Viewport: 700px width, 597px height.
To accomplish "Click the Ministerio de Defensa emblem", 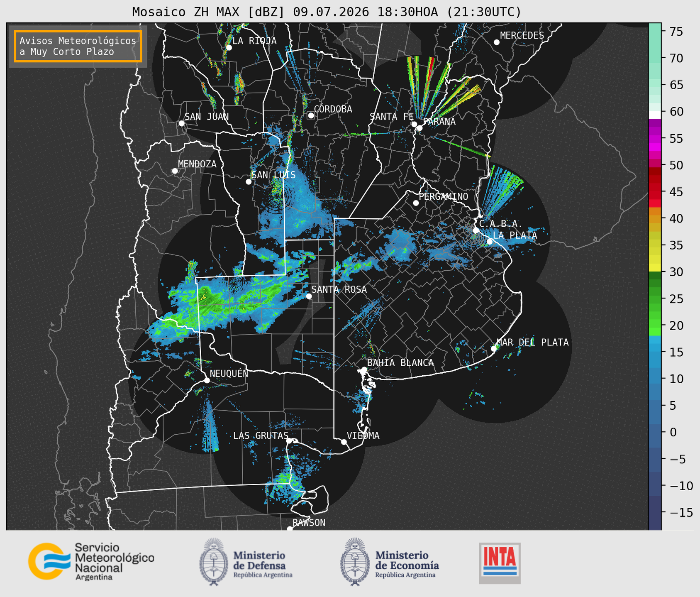I will click(213, 562).
